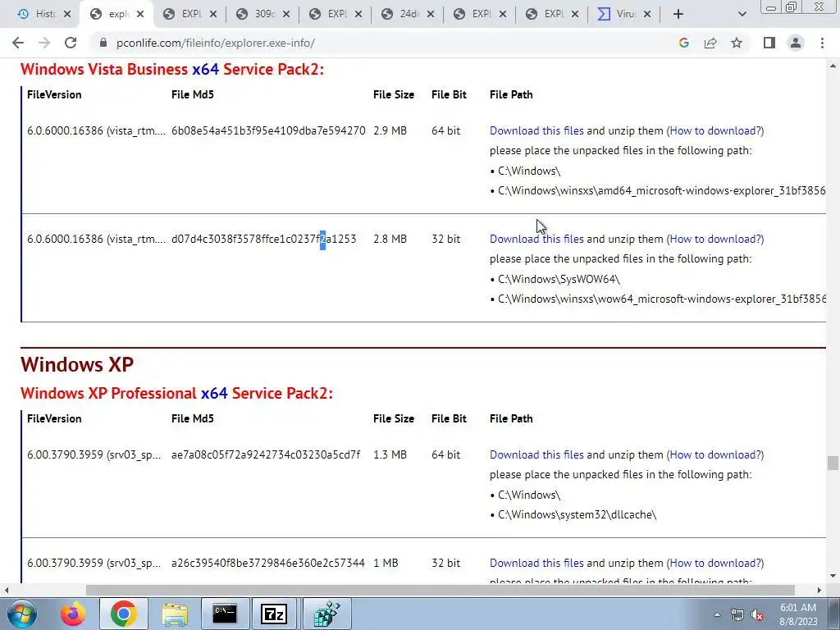Open the Chrome three-dot menu

click(822, 43)
